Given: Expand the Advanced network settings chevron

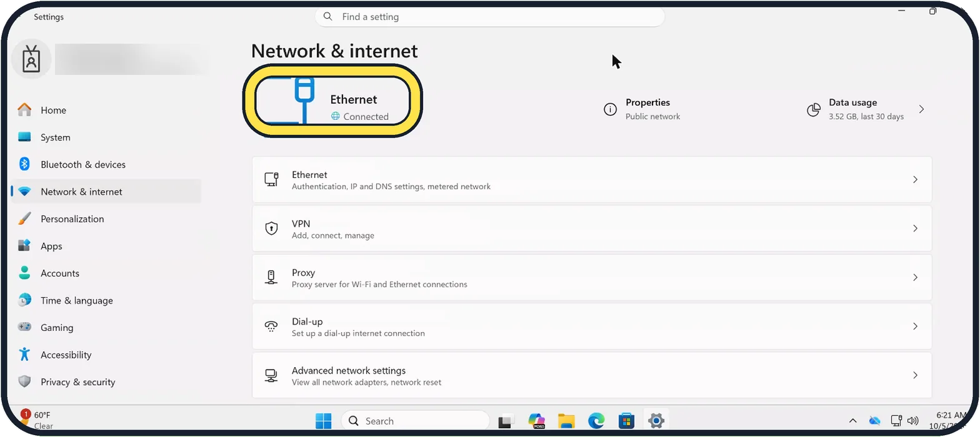Looking at the screenshot, I should click(915, 375).
